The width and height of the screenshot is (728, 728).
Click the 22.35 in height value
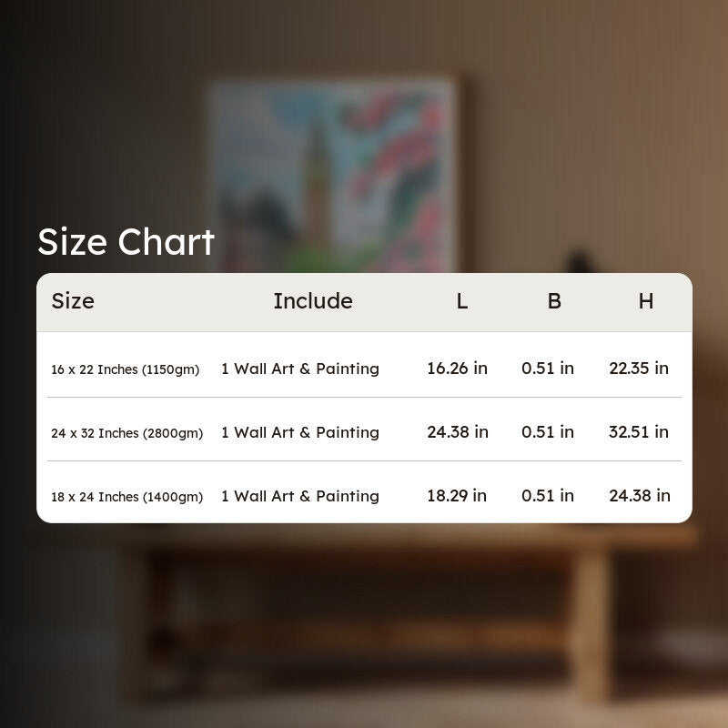[x=639, y=369]
